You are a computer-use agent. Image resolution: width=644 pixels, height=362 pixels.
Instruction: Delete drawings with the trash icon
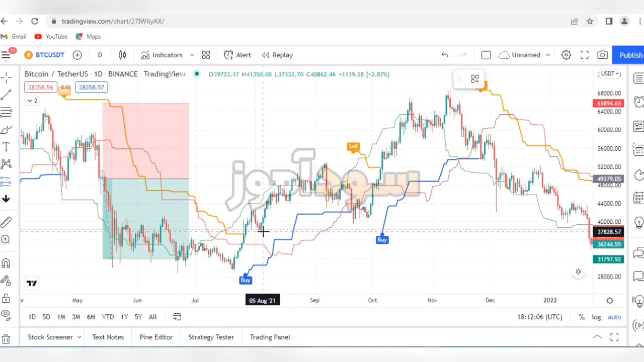[x=6, y=339]
